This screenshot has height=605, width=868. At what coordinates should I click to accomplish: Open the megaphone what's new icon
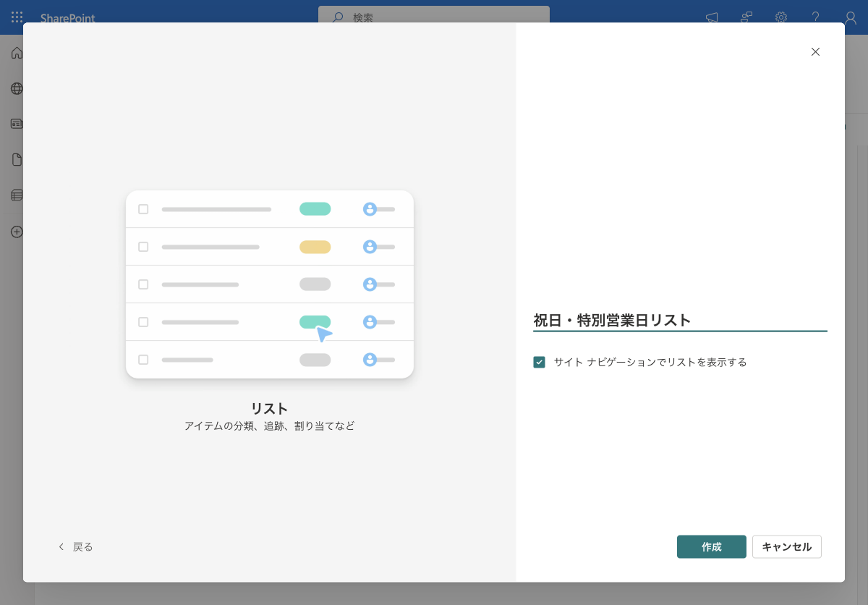[712, 17]
